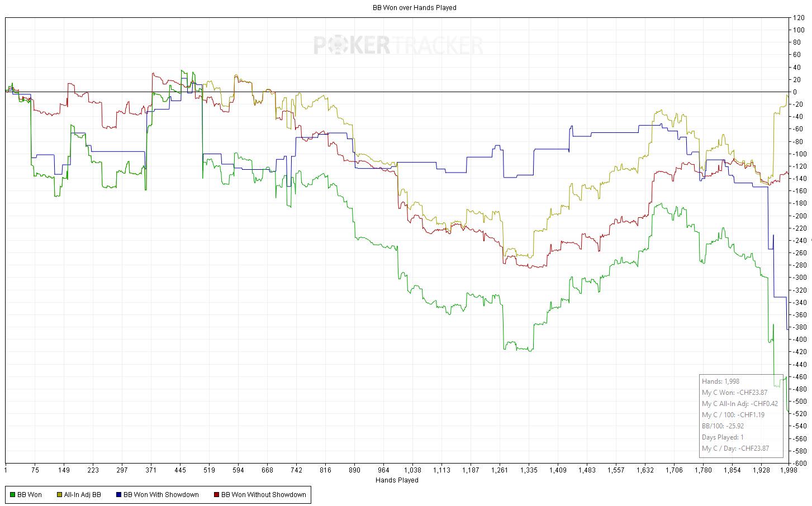Click the Hands Played axis label
This screenshot has height=506, width=812.
[x=397, y=480]
